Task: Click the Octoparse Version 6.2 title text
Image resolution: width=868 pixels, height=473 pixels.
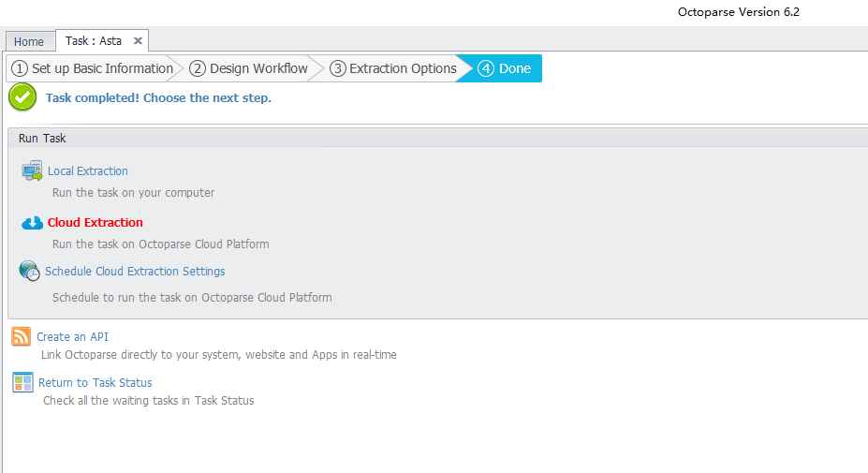Action: click(x=738, y=13)
